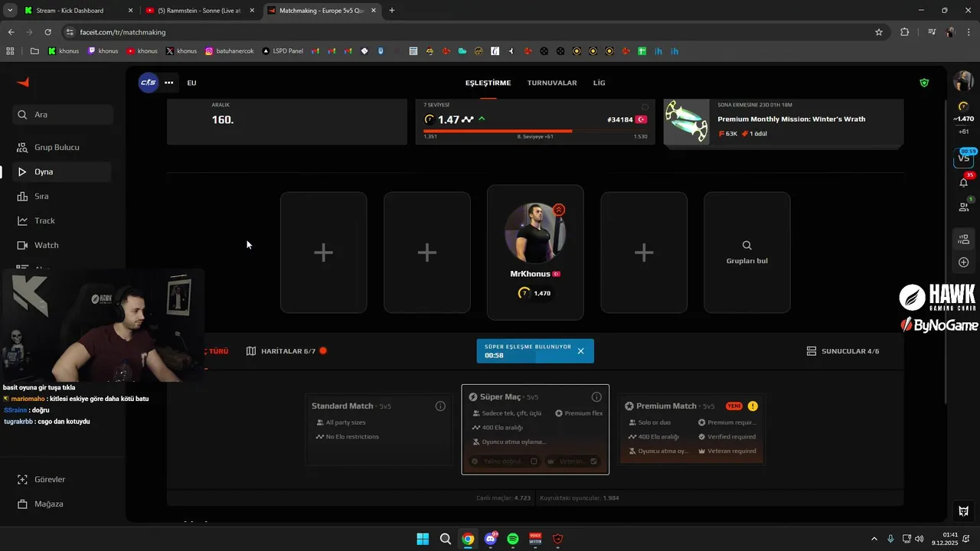The height and width of the screenshot is (551, 980).
Task: Open the HARİTALAR 6/7 map selector
Action: click(287, 351)
